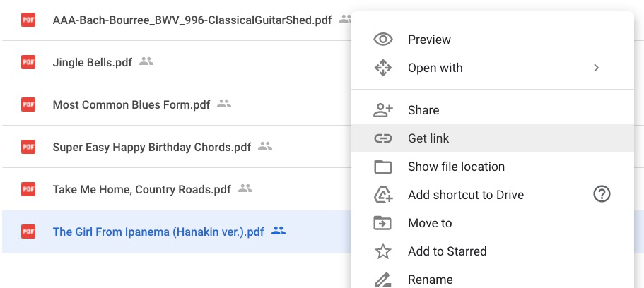The height and width of the screenshot is (288, 644).
Task: Click the Rename pencil icon
Action: pyautogui.click(x=382, y=279)
